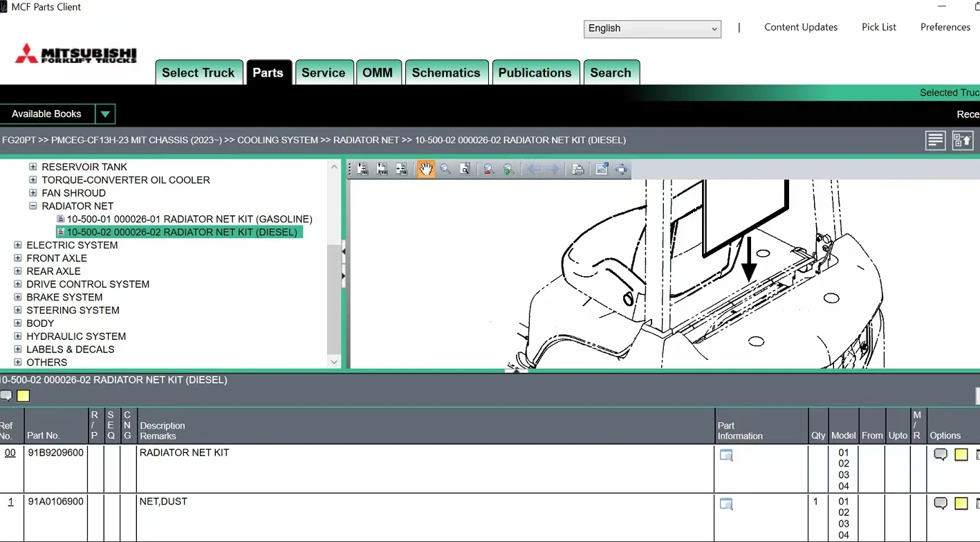Viewport: 980px width, 542px height.
Task: Open the language dropdown showing English
Action: 652,28
